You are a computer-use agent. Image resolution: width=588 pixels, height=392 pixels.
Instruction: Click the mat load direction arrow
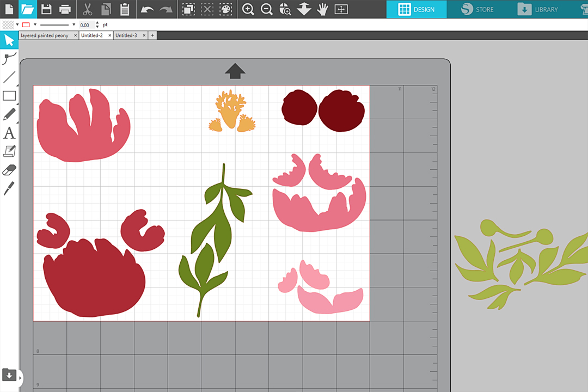[x=235, y=71]
